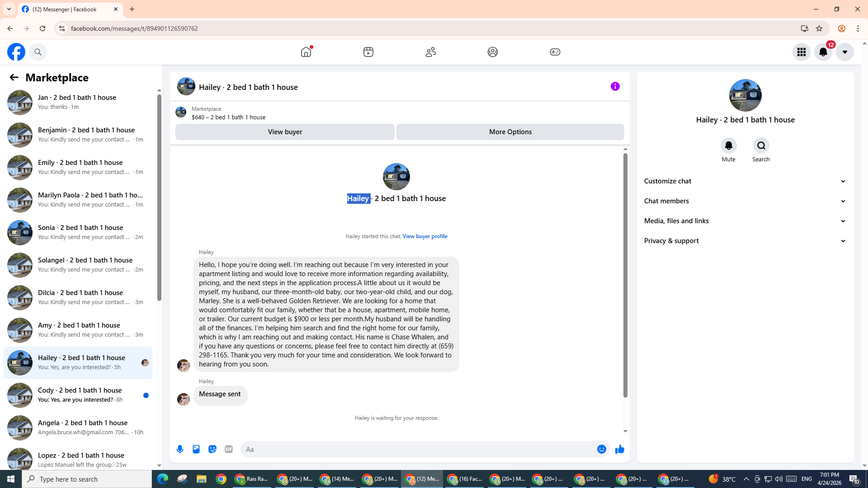Expand Customize chat section
The image size is (868, 488).
(745, 181)
